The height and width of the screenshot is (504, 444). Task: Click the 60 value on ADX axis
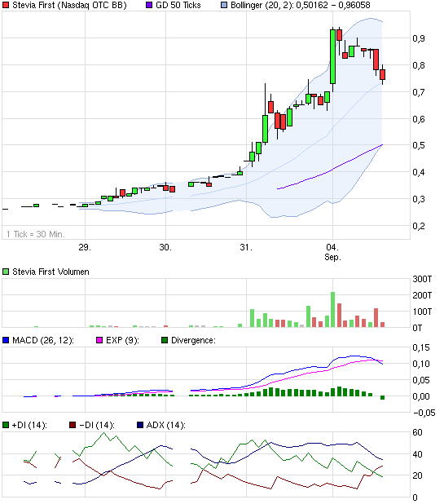tap(417, 432)
